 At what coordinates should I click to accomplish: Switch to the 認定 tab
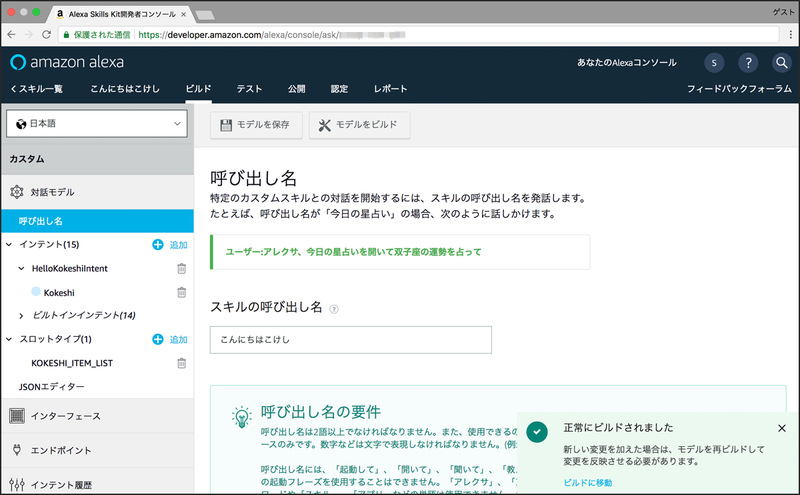339,89
